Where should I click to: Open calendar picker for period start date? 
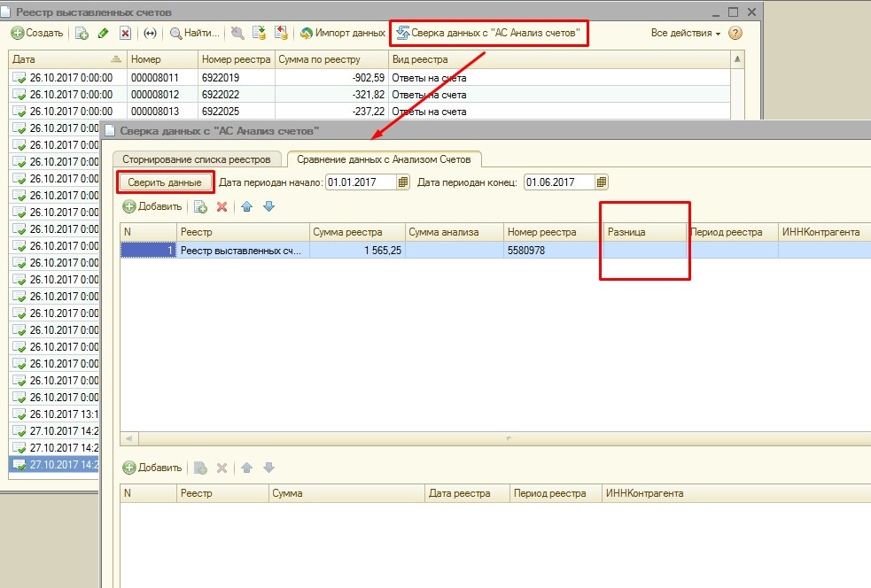tap(403, 182)
